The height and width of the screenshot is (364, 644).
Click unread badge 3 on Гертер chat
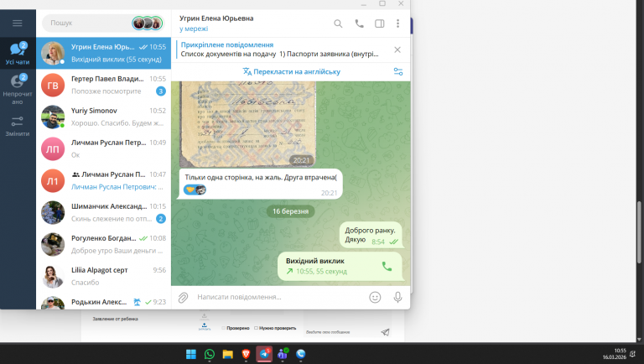coord(161,91)
